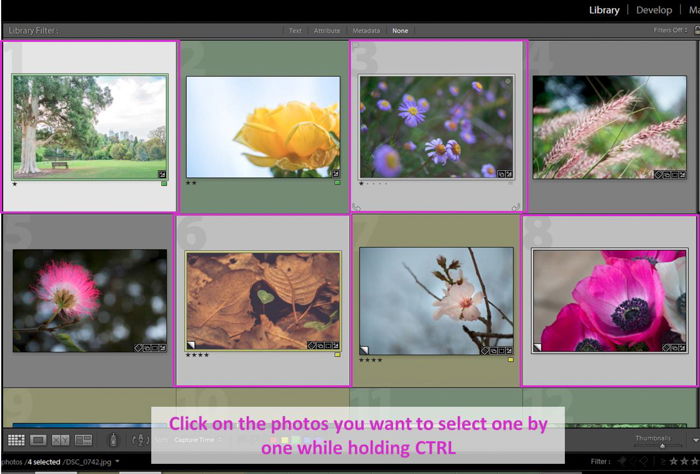
Task: Click the badge icon on tree photo
Action: click(162, 174)
